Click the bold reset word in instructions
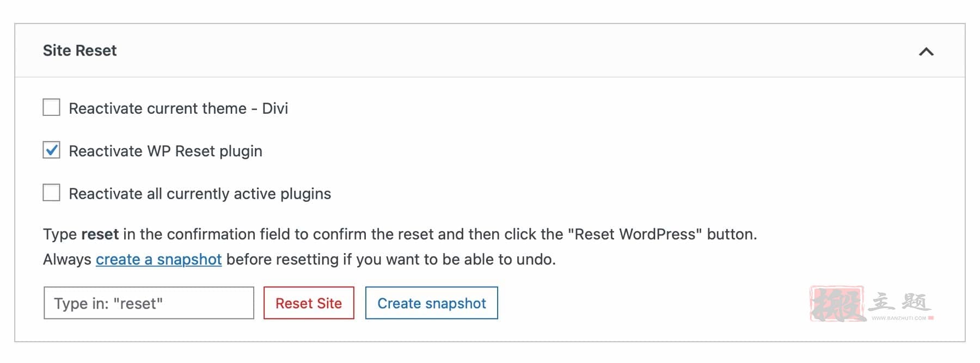This screenshot has width=980, height=363. click(100, 234)
